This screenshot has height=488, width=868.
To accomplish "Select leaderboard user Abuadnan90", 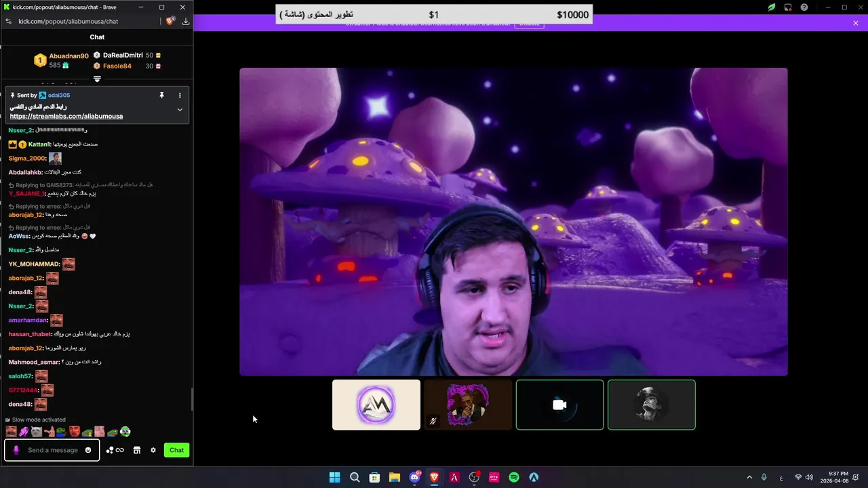I will coord(68,56).
